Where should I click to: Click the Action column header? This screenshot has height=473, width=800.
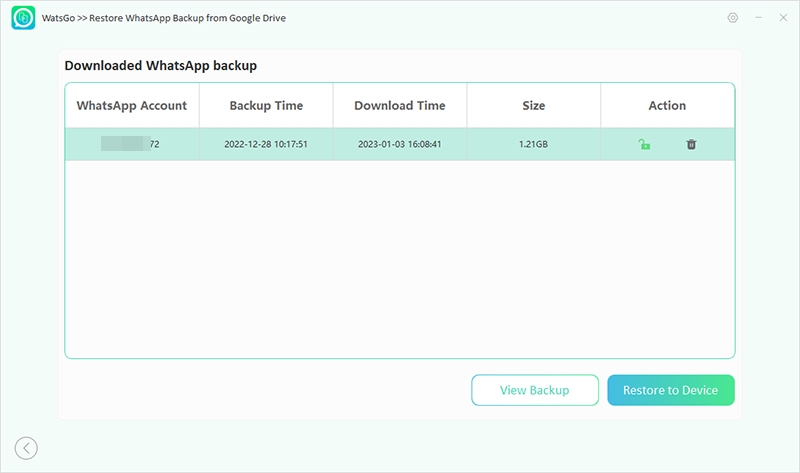click(x=667, y=105)
